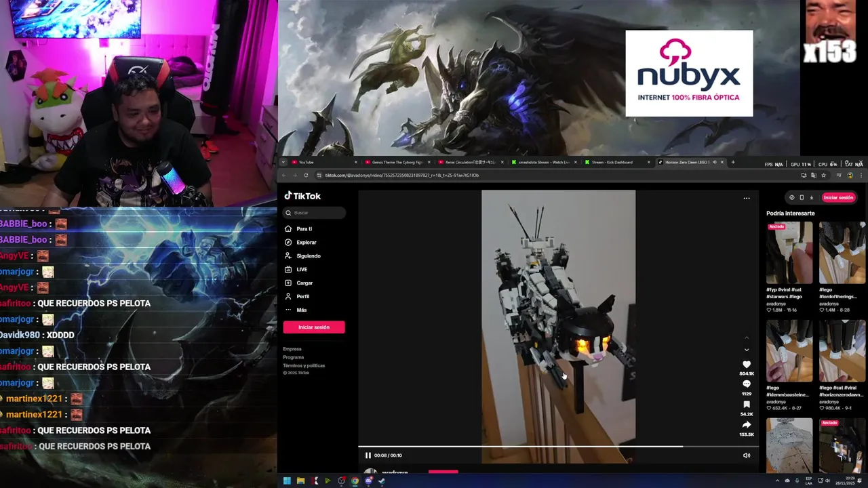This screenshot has height=488, width=868.
Task: Open Steam from taskbar
Action: coord(381,481)
